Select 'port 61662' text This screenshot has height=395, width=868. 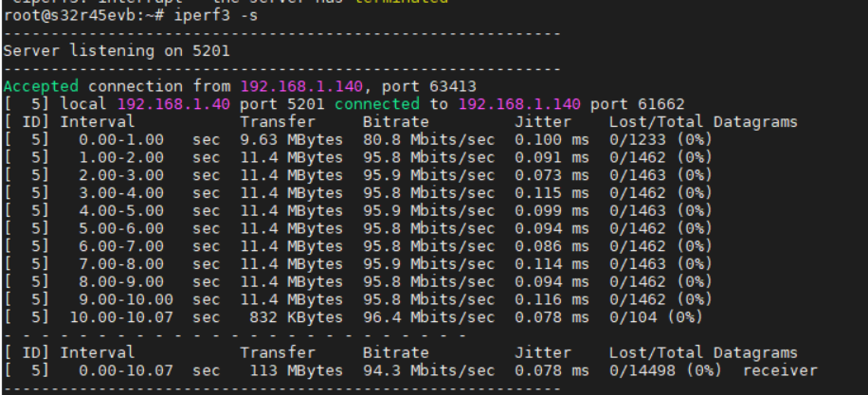pyautogui.click(x=637, y=104)
